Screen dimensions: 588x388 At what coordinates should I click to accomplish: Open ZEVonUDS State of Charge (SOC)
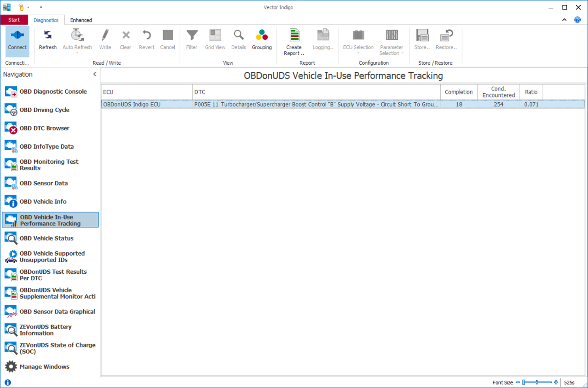point(51,348)
